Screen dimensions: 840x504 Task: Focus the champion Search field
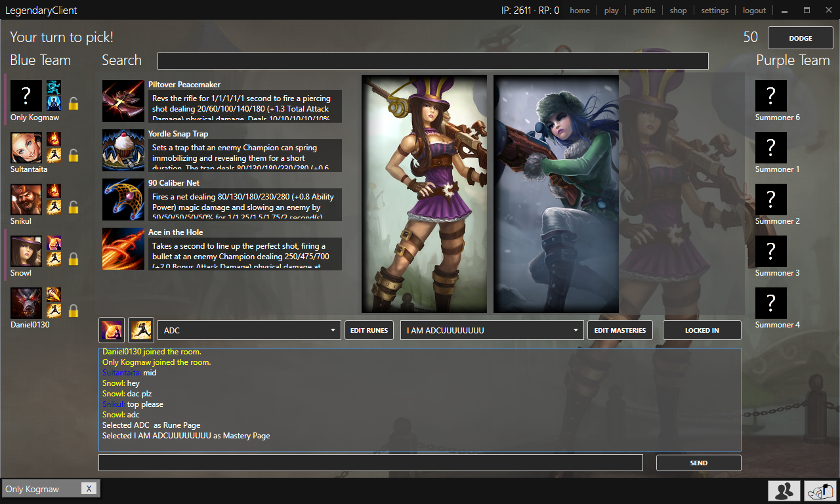(x=433, y=61)
